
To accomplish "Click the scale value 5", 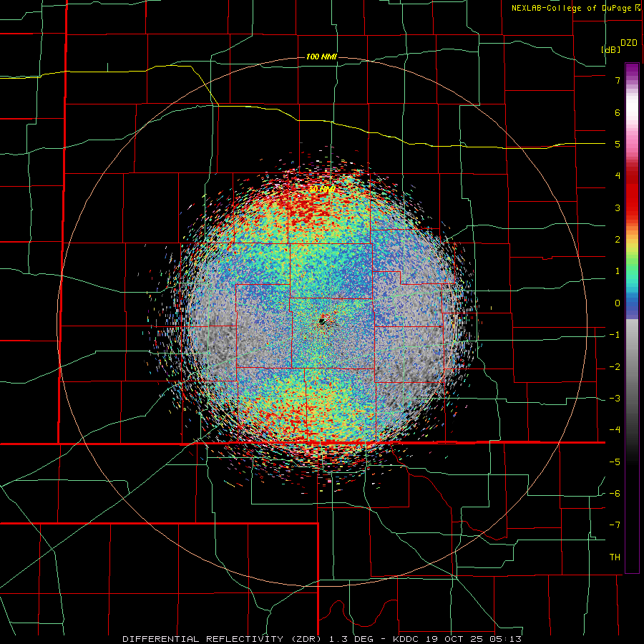I will (x=618, y=144).
